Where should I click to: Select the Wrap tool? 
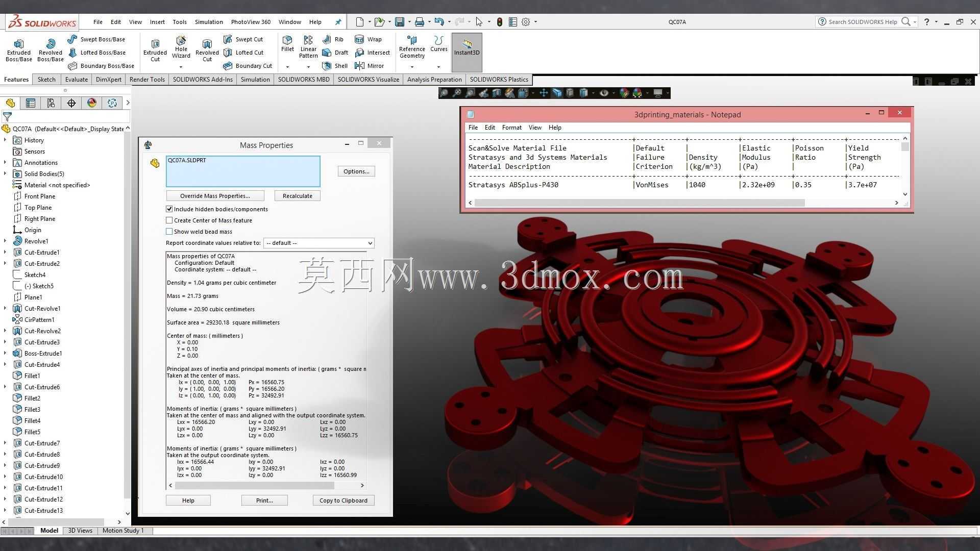(368, 39)
